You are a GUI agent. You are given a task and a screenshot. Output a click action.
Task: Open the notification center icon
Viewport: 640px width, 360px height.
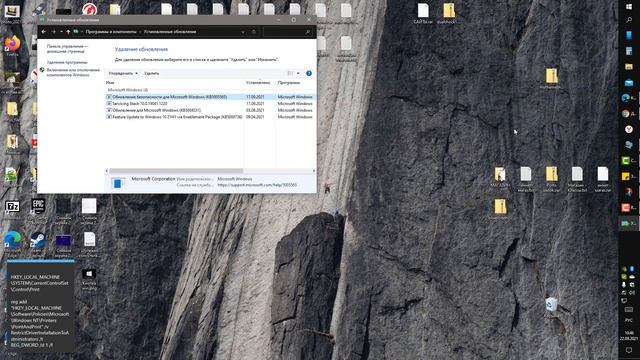[629, 351]
